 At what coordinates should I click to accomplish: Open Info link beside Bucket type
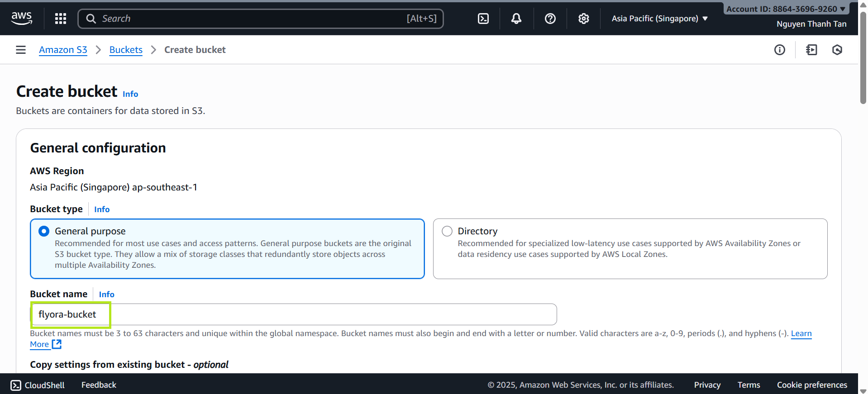point(102,209)
